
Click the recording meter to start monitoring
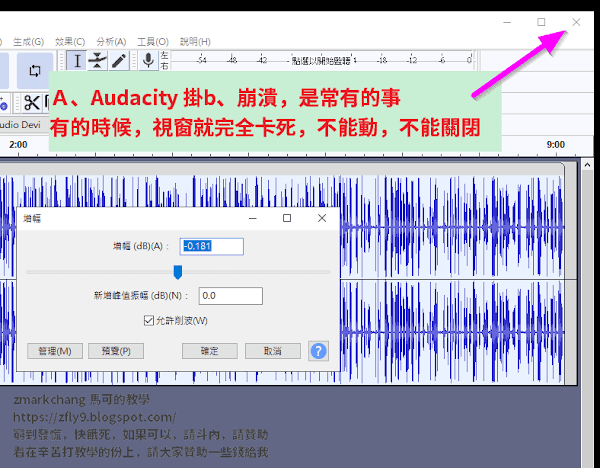point(321,60)
